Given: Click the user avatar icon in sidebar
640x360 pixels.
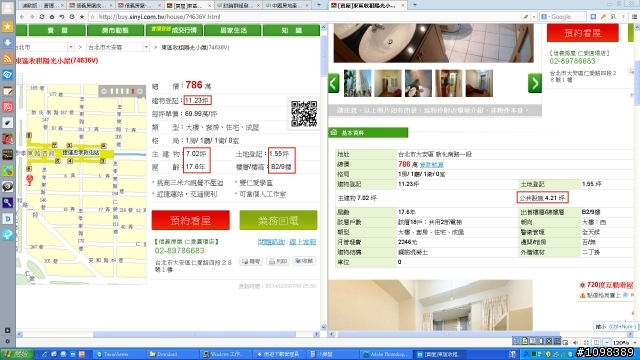Looking at the screenshot, I should pos(7,9).
